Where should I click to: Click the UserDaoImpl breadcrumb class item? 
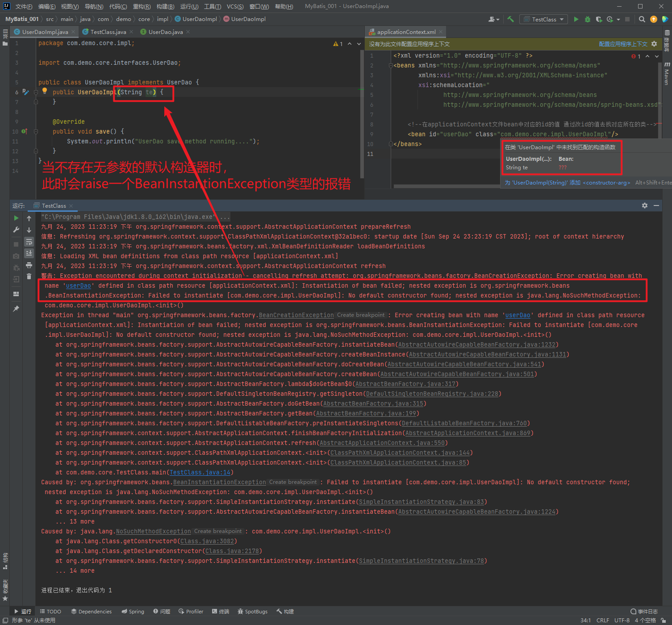pyautogui.click(x=196, y=19)
